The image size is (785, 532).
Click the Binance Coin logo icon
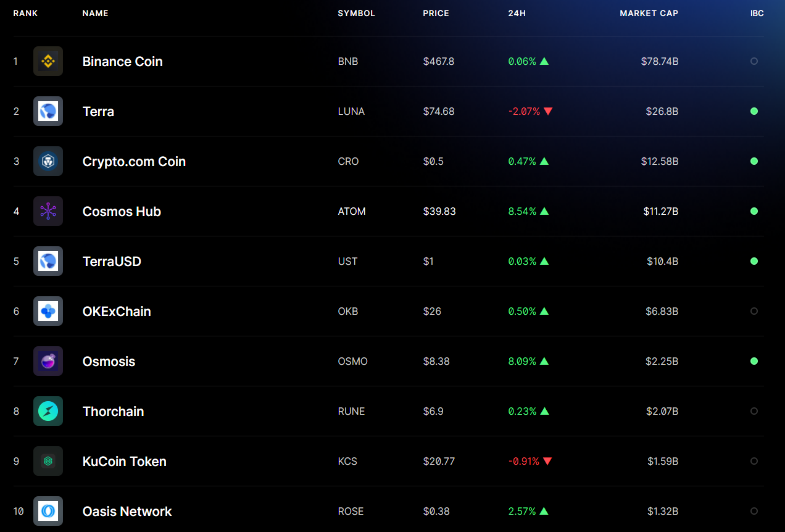pos(48,61)
